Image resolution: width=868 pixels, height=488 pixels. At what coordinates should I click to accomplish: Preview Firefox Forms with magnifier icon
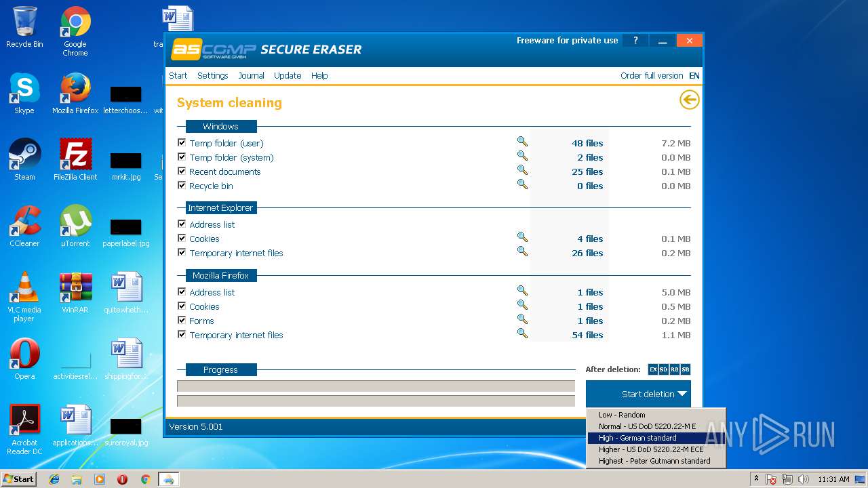point(522,319)
